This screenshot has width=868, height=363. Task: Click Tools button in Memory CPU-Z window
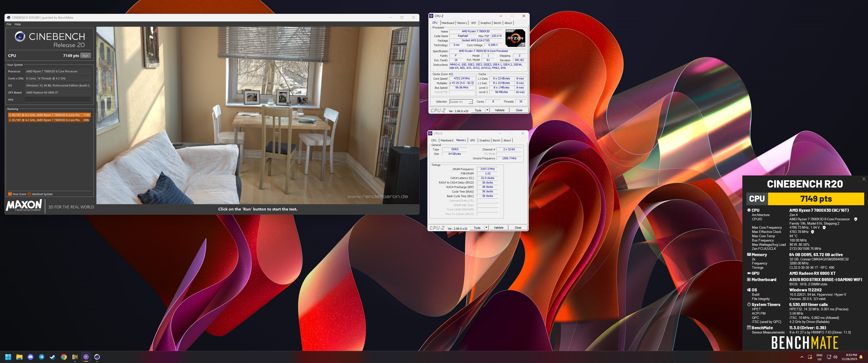click(x=477, y=228)
